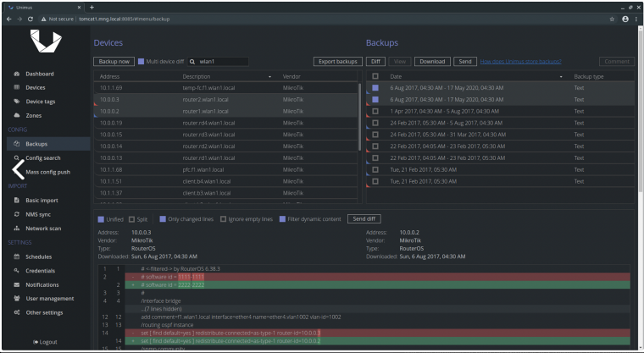
Task: Click the Diff button
Action: pos(375,62)
